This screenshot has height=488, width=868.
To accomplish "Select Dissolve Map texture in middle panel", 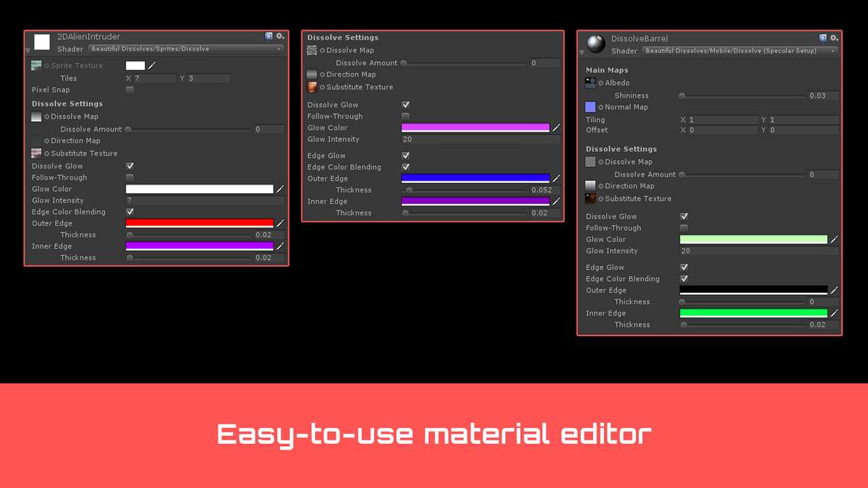I will 312,51.
